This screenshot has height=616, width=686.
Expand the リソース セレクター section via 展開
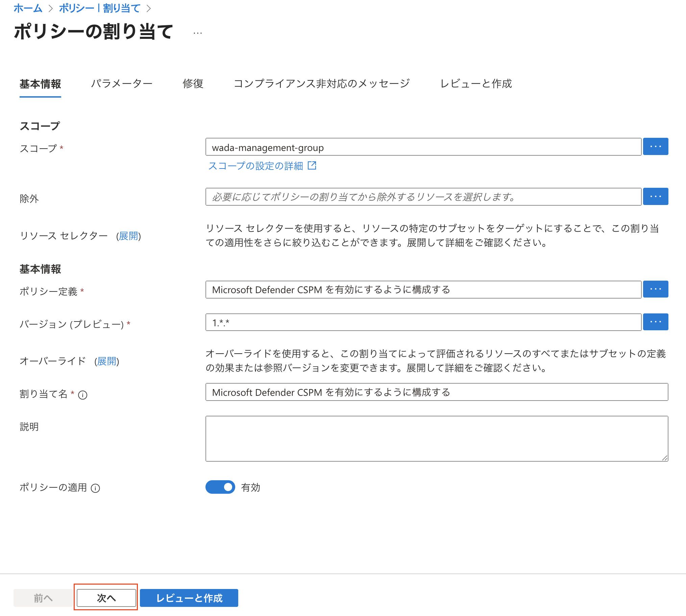point(128,236)
